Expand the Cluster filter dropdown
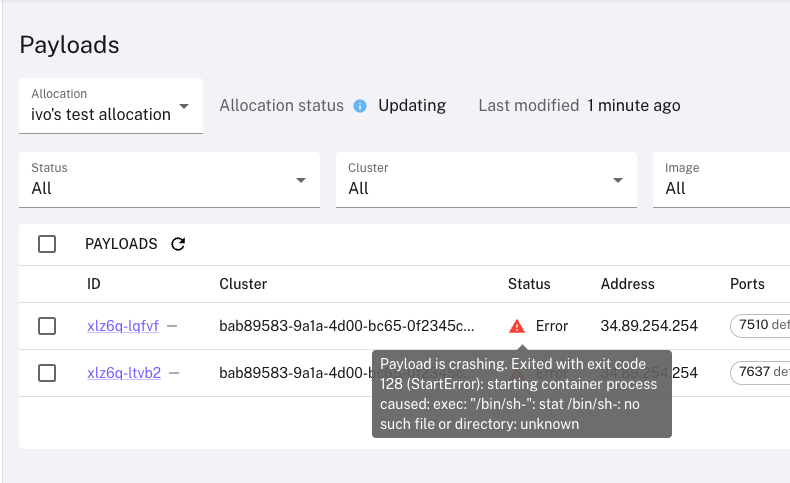Viewport: 790px width, 483px height. [486, 180]
